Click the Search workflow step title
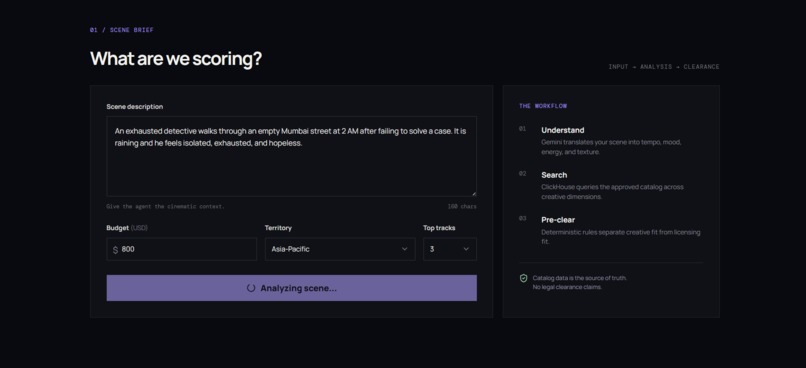This screenshot has width=806, height=368. [554, 175]
